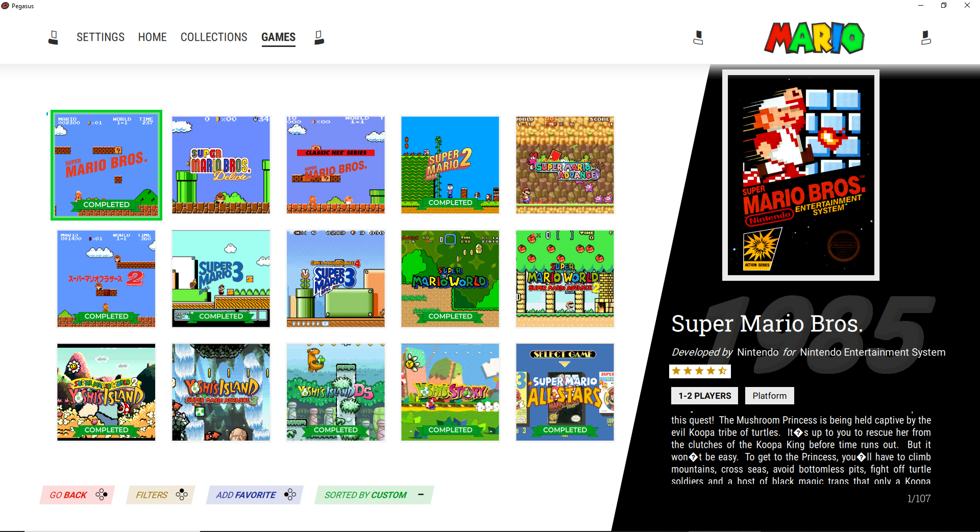
Task: Select the Super Mario Advance tile
Action: click(x=565, y=165)
